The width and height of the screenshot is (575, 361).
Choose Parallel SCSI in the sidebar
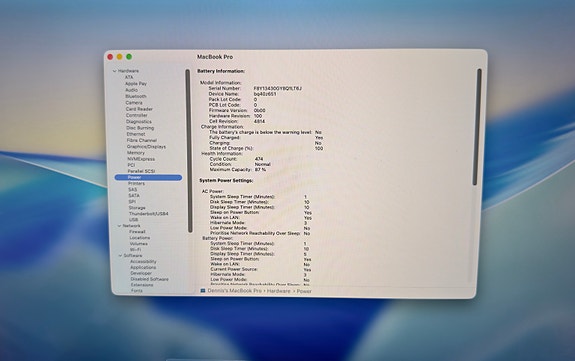(x=141, y=171)
